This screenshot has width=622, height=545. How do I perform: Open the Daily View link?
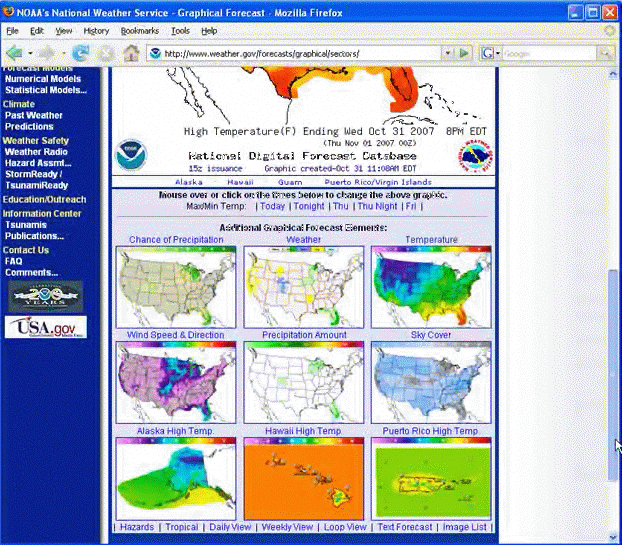(230, 527)
